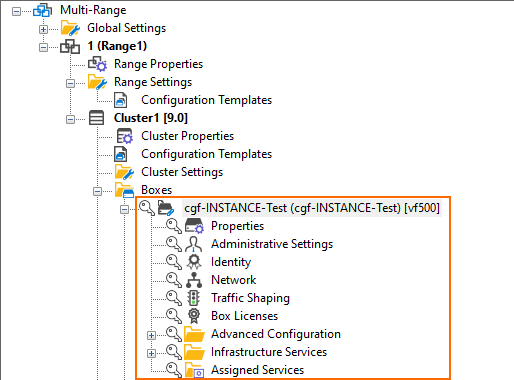Expand the Global Settings node
This screenshot has height=380, width=514.
tap(43, 29)
